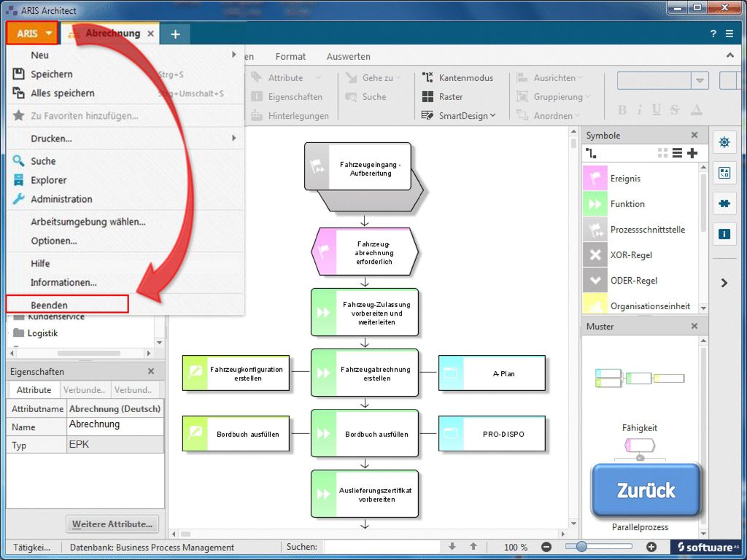The width and height of the screenshot is (747, 560).
Task: Switch Symbole panel to large icon view
Action: pyautogui.click(x=662, y=153)
